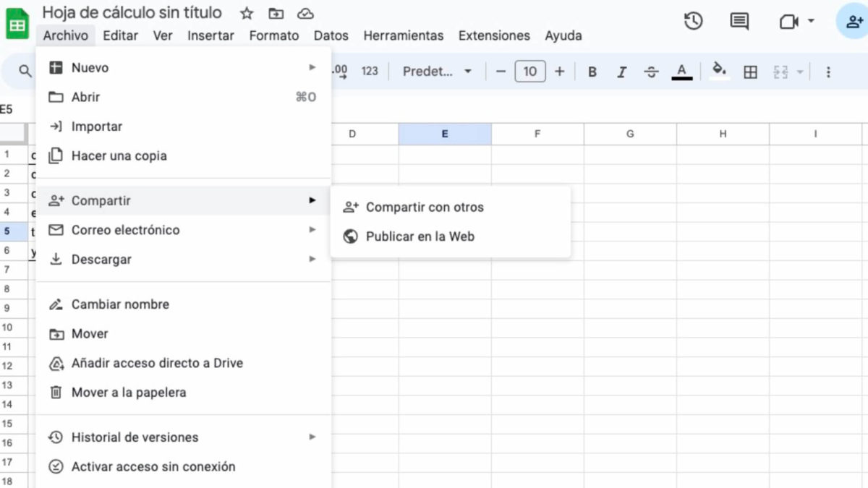The height and width of the screenshot is (488, 868).
Task: Select Activar acceso sin conexión
Action: 184,466
